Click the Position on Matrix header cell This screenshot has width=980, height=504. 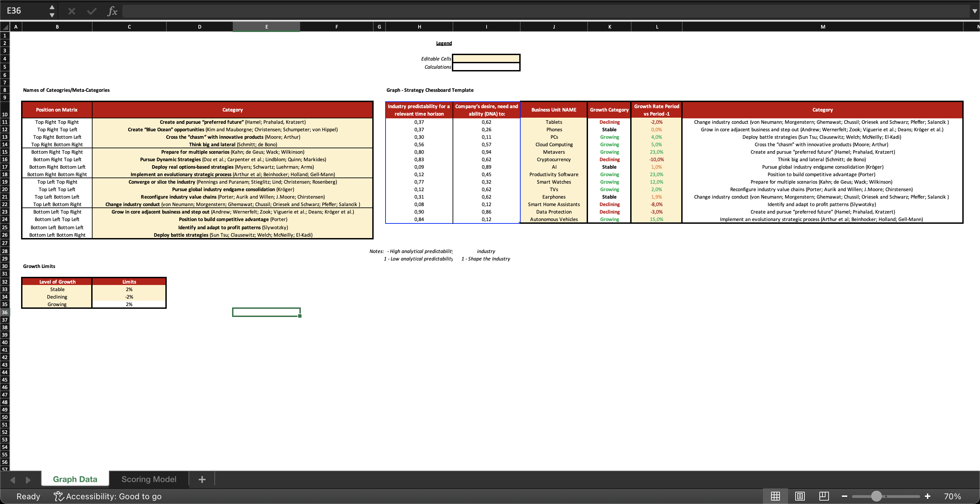(x=57, y=110)
